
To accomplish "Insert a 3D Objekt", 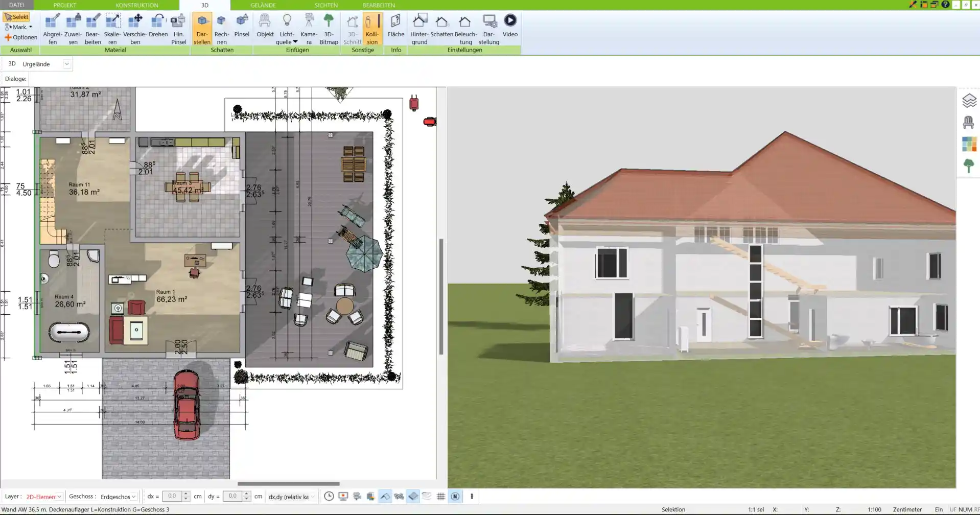I will pos(265,26).
